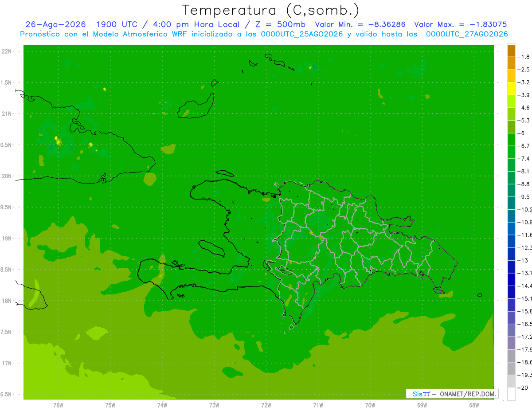
Task: Select the gray swatch between -18.6 and -19.3
Action: coord(511,368)
